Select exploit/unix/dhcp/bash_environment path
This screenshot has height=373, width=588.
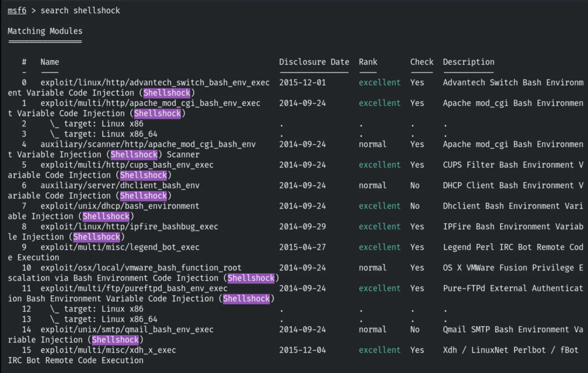[x=120, y=206]
